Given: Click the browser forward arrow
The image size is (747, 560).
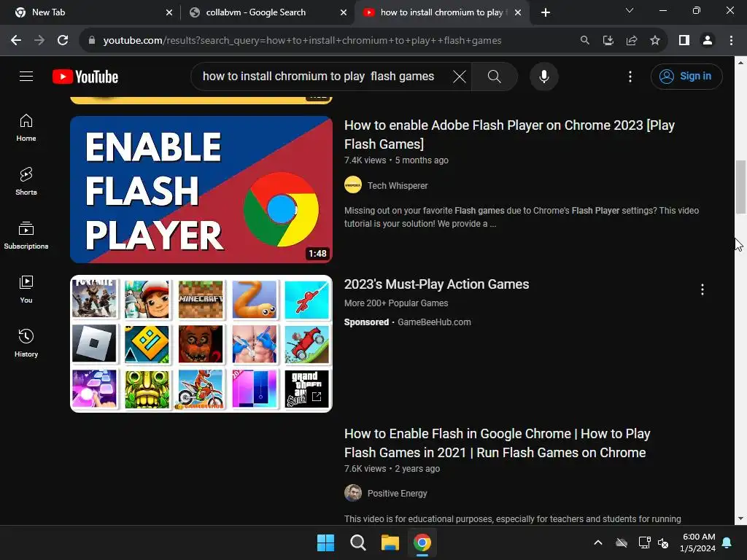Looking at the screenshot, I should (39, 41).
